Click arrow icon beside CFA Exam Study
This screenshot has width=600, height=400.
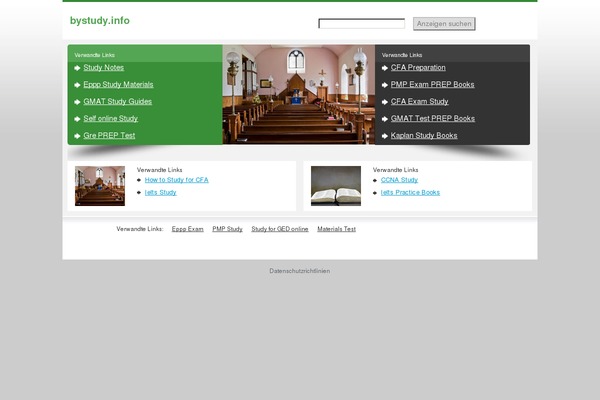pyautogui.click(x=385, y=102)
